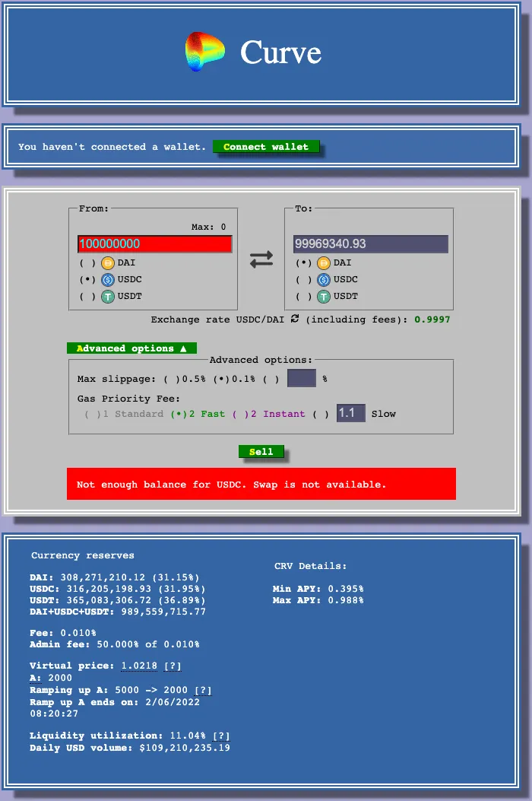Click the exchange rate refresh icon
Viewport: 532px width, 801px height.
click(295, 319)
